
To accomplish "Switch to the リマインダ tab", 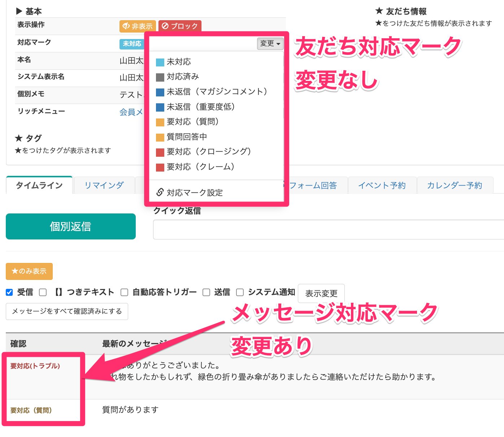I will click(x=104, y=185).
